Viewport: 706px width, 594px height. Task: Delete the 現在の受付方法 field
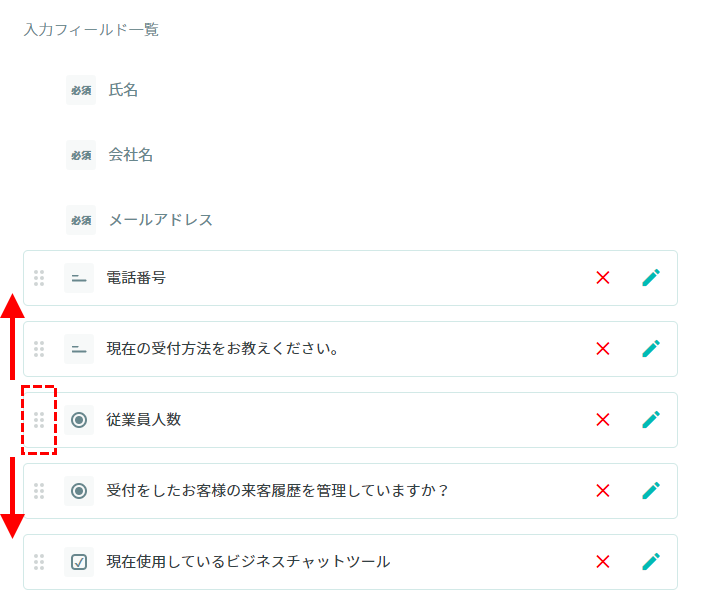coord(603,349)
